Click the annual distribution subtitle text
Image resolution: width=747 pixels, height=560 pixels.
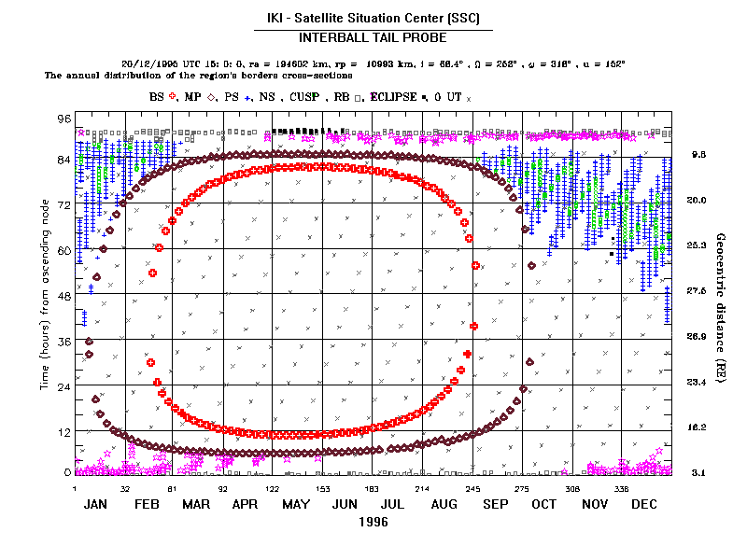[x=191, y=75]
